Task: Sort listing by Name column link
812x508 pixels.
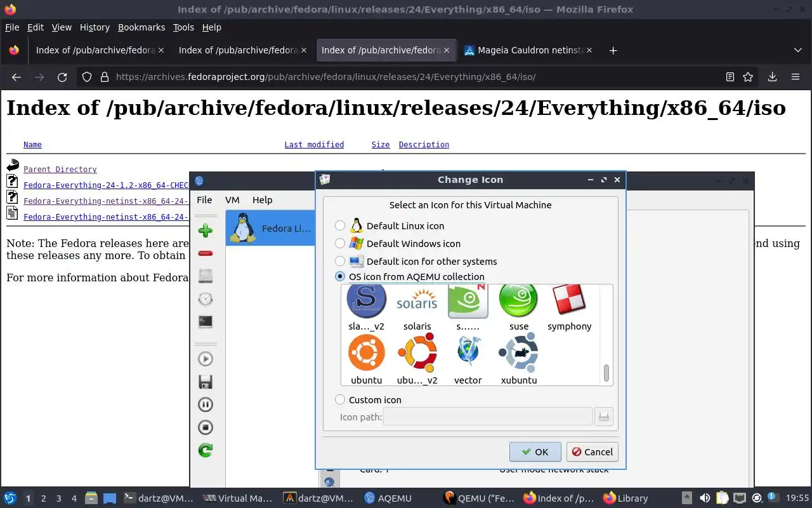Action: 32,145
